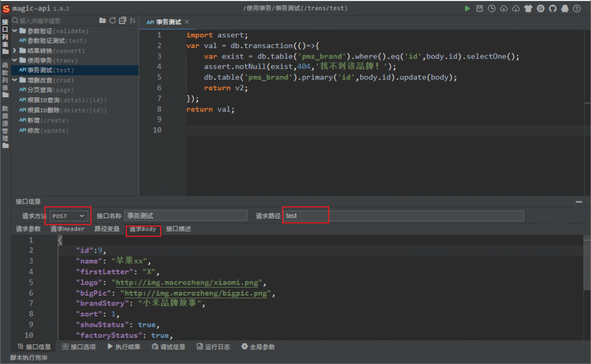Click the cloud upload icon
This screenshot has width=591, height=364.
point(503,8)
